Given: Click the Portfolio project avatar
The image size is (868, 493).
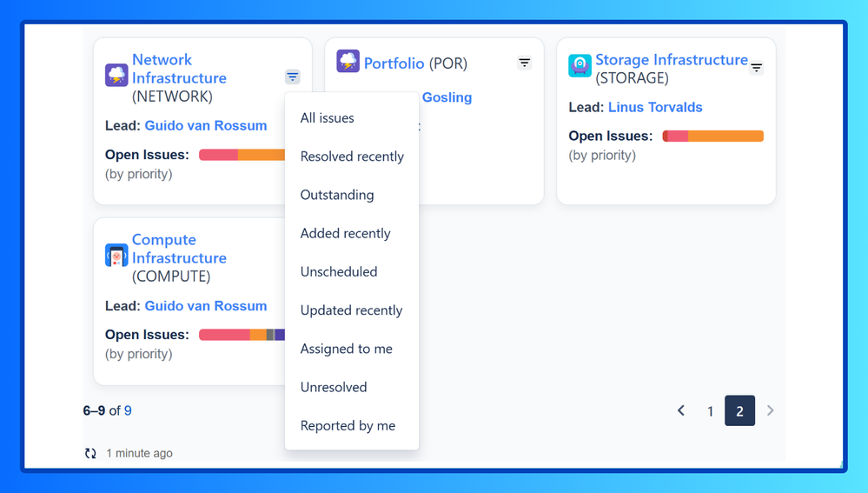Looking at the screenshot, I should click(348, 61).
